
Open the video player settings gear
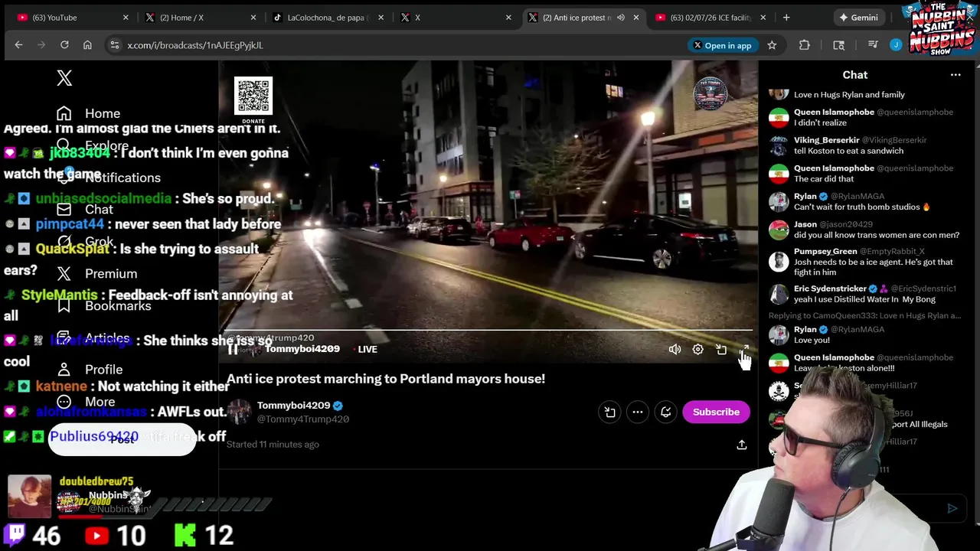(697, 349)
